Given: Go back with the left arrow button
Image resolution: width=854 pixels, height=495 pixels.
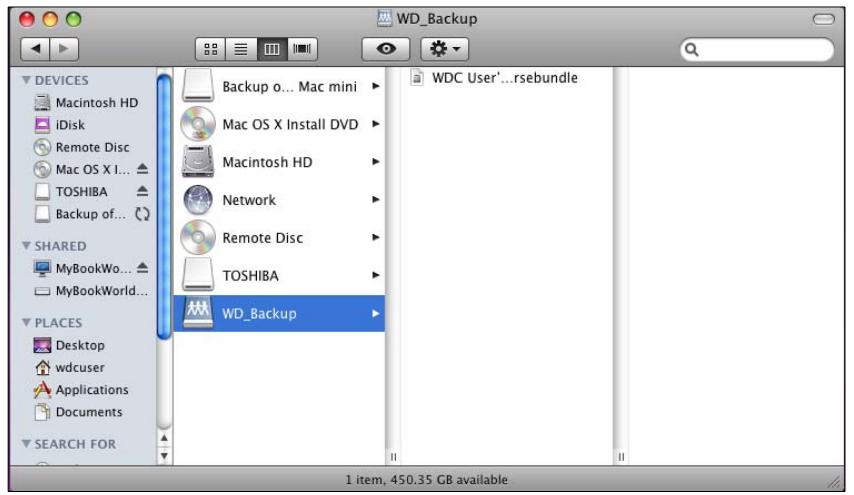Looking at the screenshot, I should (35, 49).
